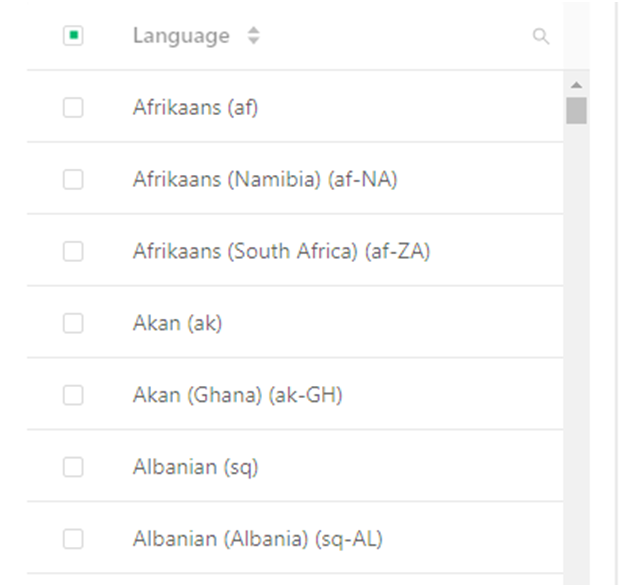Click the search icon in Language header

(x=541, y=37)
